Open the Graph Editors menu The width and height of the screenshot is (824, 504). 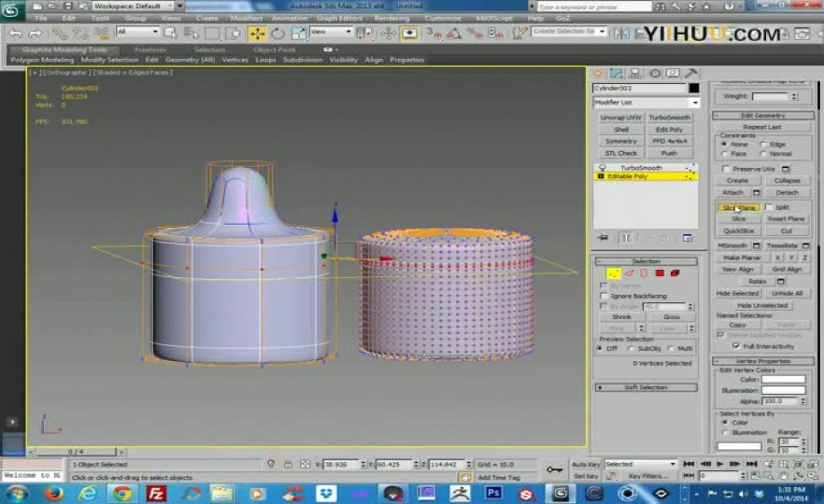[x=339, y=18]
